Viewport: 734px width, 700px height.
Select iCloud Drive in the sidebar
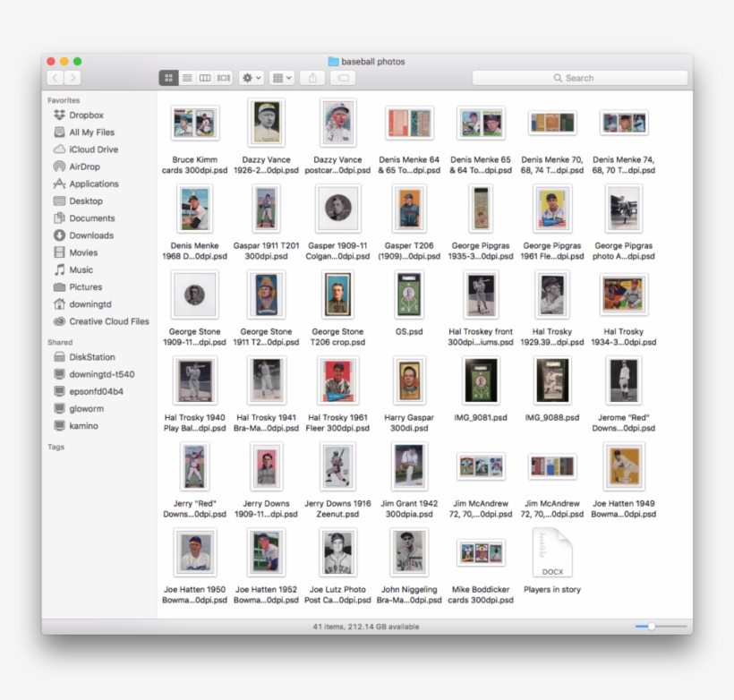pyautogui.click(x=93, y=149)
